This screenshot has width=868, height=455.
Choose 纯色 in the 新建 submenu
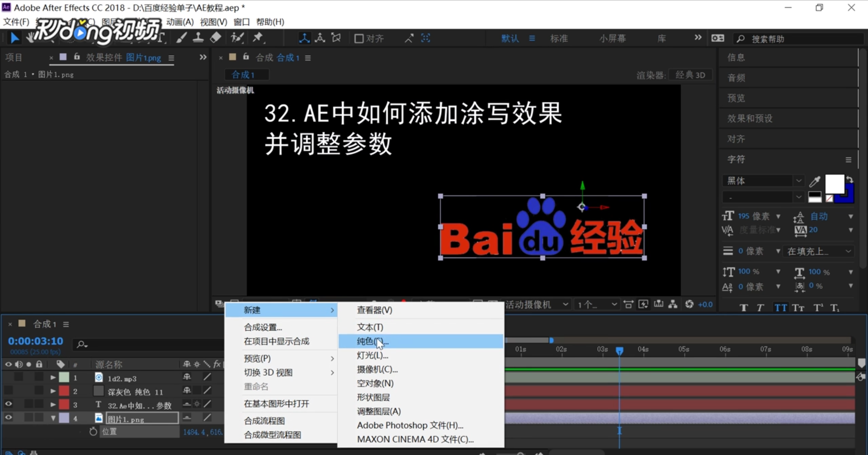[421, 341]
